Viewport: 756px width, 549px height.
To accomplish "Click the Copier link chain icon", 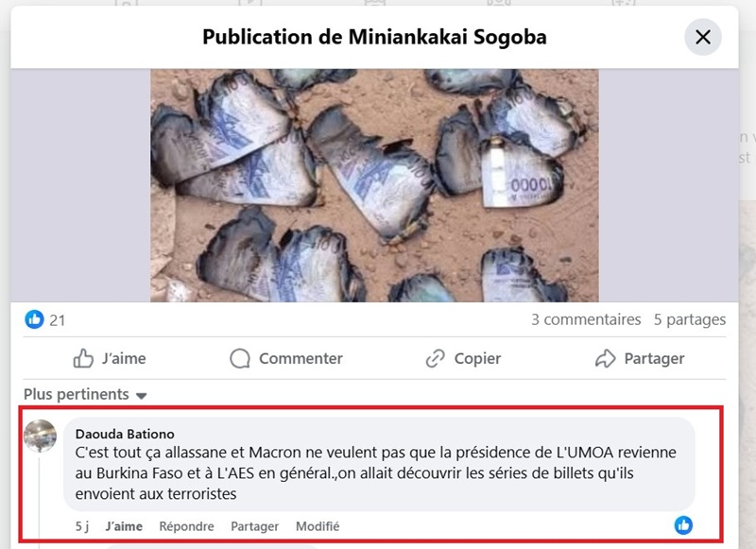I will tap(435, 359).
